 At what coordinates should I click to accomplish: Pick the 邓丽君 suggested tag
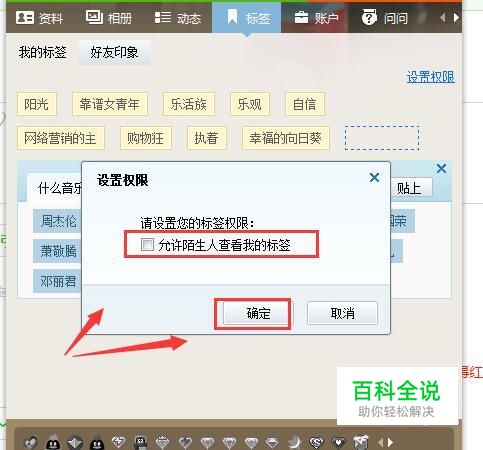click(57, 281)
